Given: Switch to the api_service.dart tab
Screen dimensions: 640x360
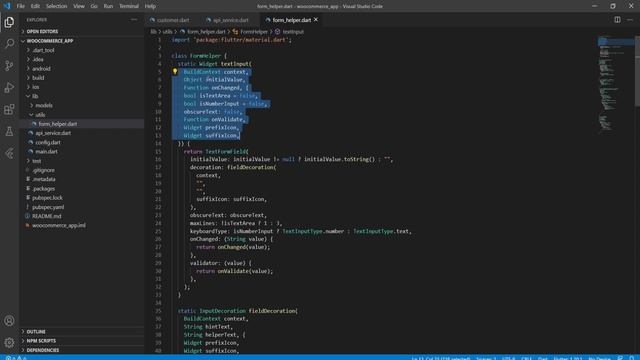Looking at the screenshot, I should pyautogui.click(x=230, y=20).
